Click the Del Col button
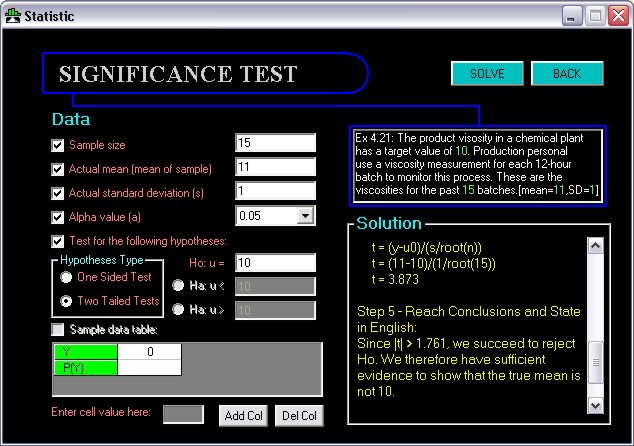Screen dimensions: 634x446 (x=299, y=416)
